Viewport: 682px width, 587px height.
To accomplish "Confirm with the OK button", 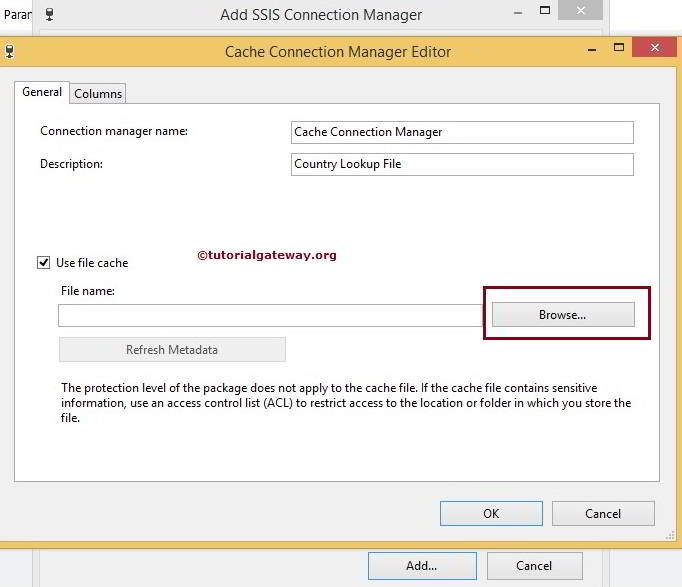I will [491, 514].
